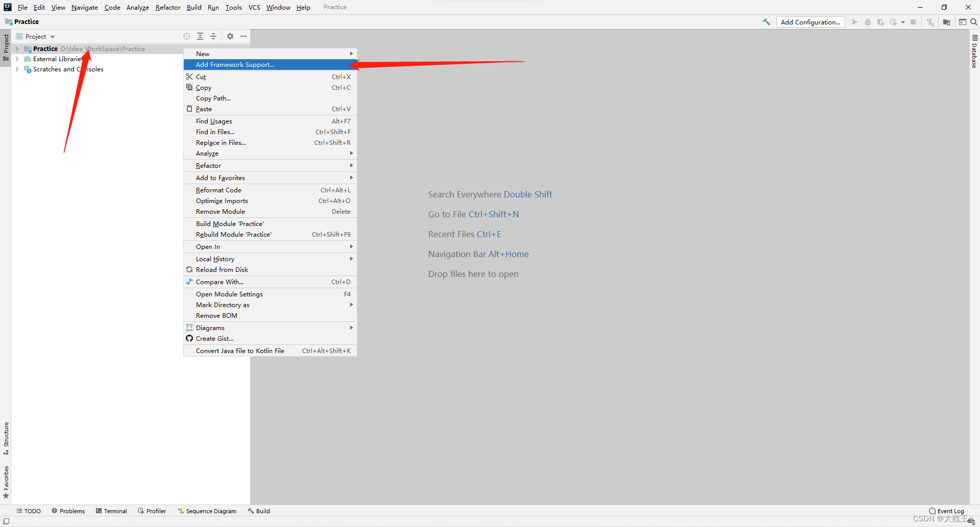Screen dimensions: 980x527
Task: Expand Mark Directory as submenu
Action: (x=270, y=305)
